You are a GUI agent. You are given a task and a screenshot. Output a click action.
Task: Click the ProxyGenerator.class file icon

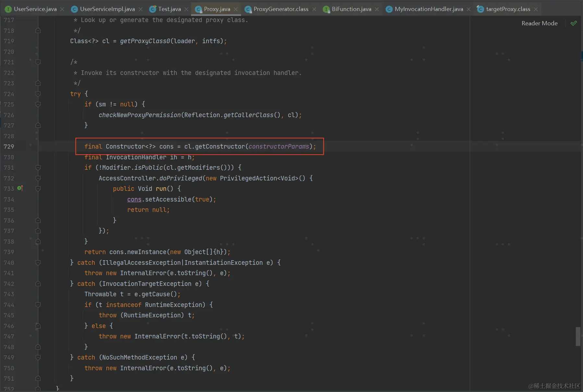tap(248, 9)
